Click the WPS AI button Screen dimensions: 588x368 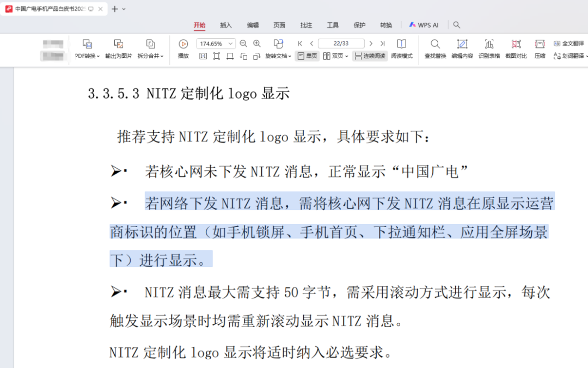point(424,25)
